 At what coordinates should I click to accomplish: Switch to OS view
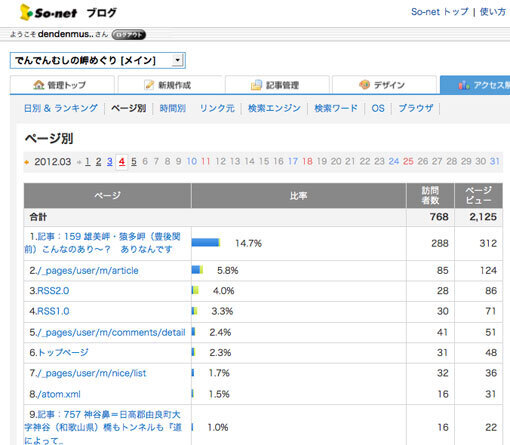[378, 108]
